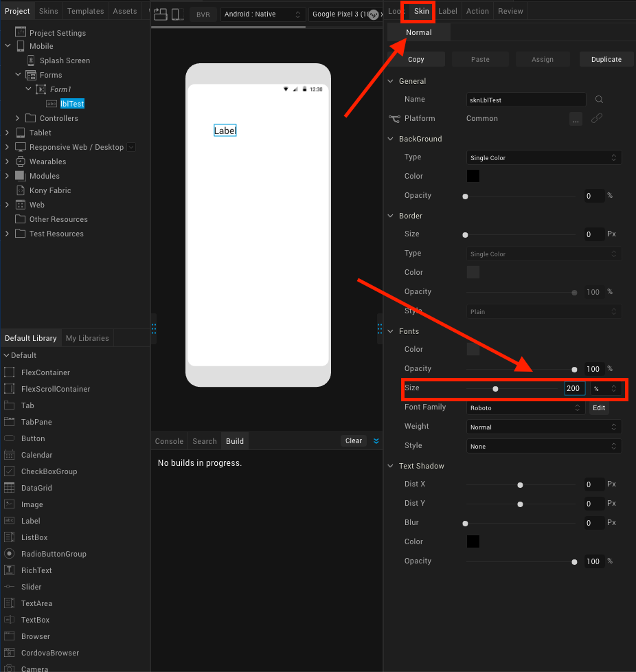The height and width of the screenshot is (672, 636).
Task: Collapse build panel with double chevron icon
Action: [x=376, y=441]
